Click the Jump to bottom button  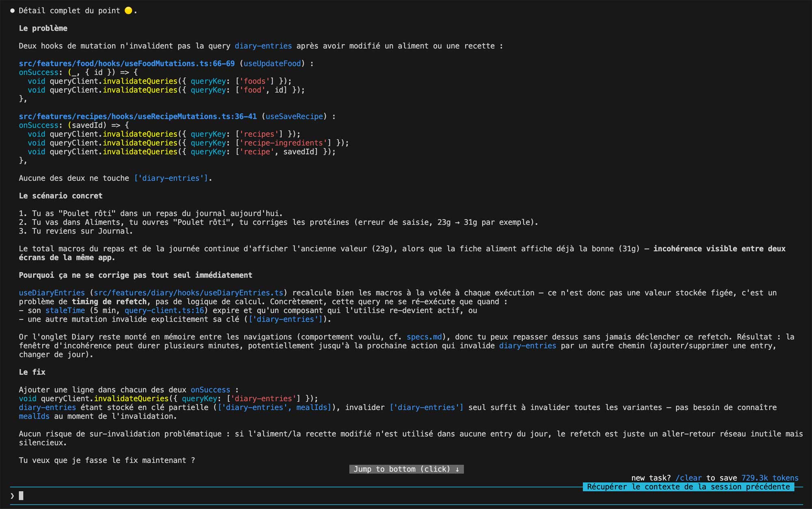[x=406, y=469]
